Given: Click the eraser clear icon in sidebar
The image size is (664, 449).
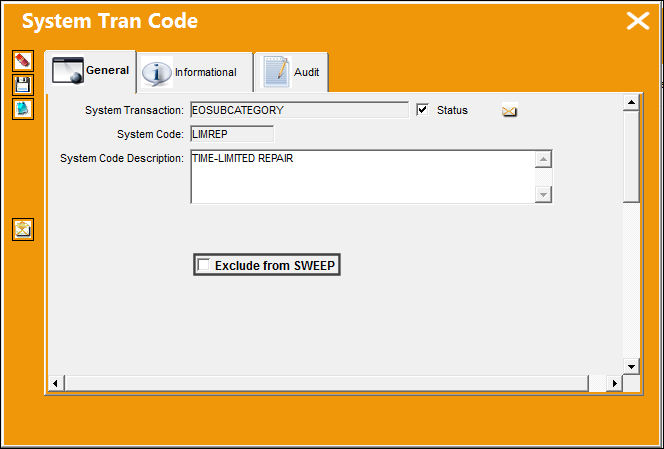Looking at the screenshot, I should (x=23, y=61).
